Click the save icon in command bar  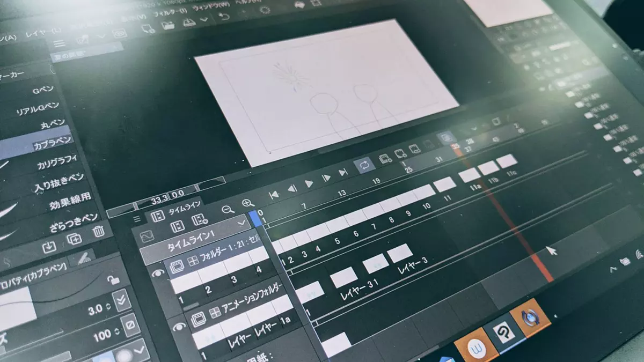188,23
